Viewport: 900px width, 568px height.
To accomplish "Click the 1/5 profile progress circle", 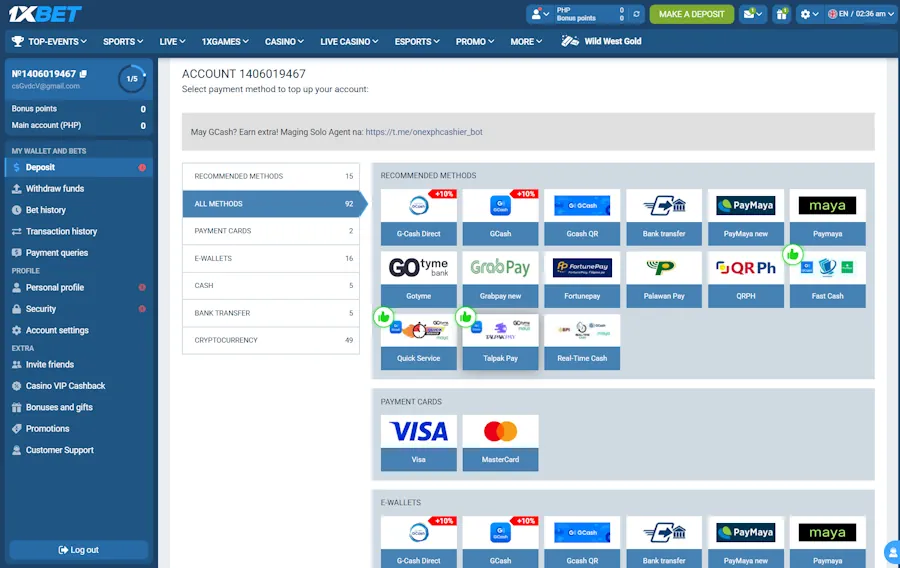I will point(132,79).
